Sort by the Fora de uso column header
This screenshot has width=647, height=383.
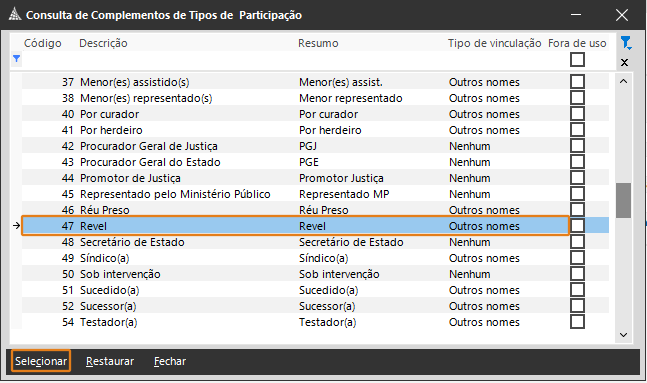click(x=577, y=43)
